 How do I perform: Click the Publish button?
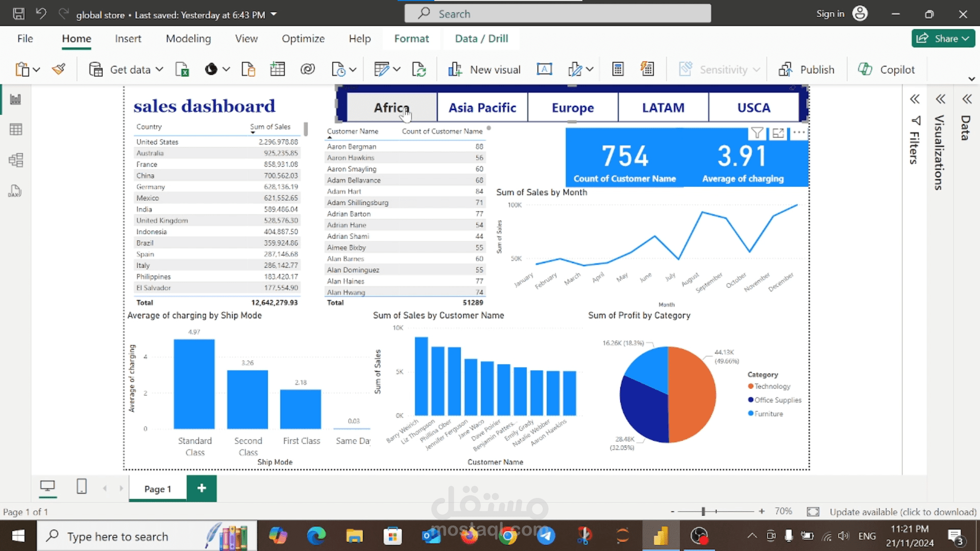point(806,69)
